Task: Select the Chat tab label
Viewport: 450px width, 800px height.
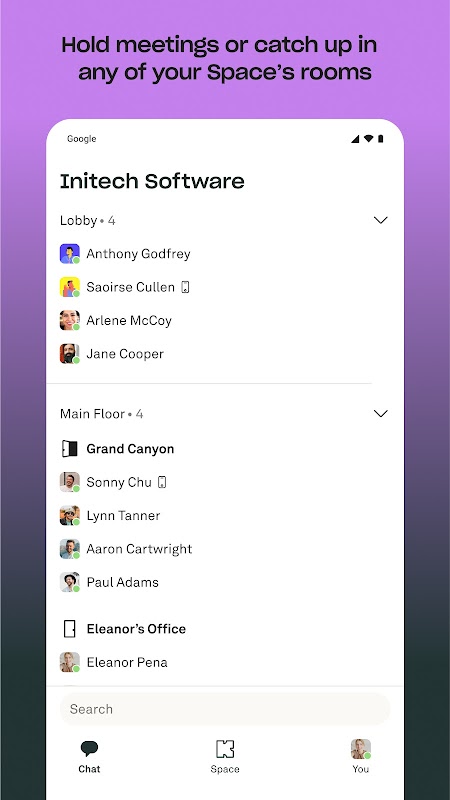Action: (89, 769)
